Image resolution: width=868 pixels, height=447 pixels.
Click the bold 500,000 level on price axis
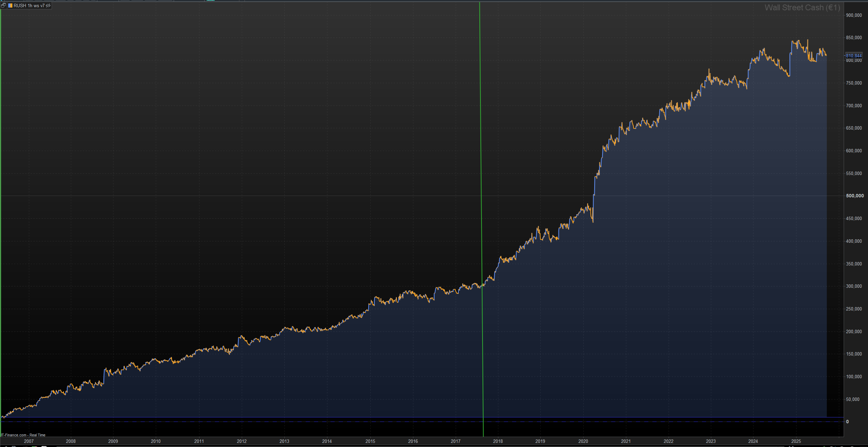(855, 196)
